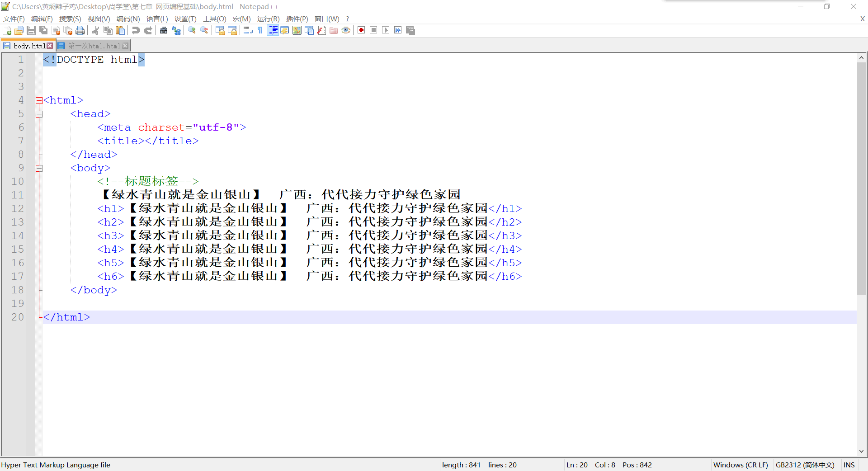Toggle the monitoring eye icon
The height and width of the screenshot is (471, 868).
[x=345, y=30]
